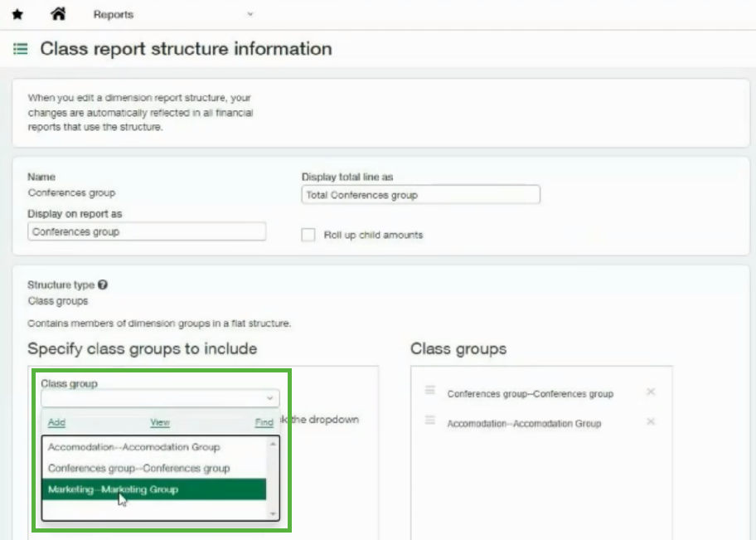Viewport: 756px width, 540px height.
Task: Expand the Reports menu dropdown
Action: 250,15
